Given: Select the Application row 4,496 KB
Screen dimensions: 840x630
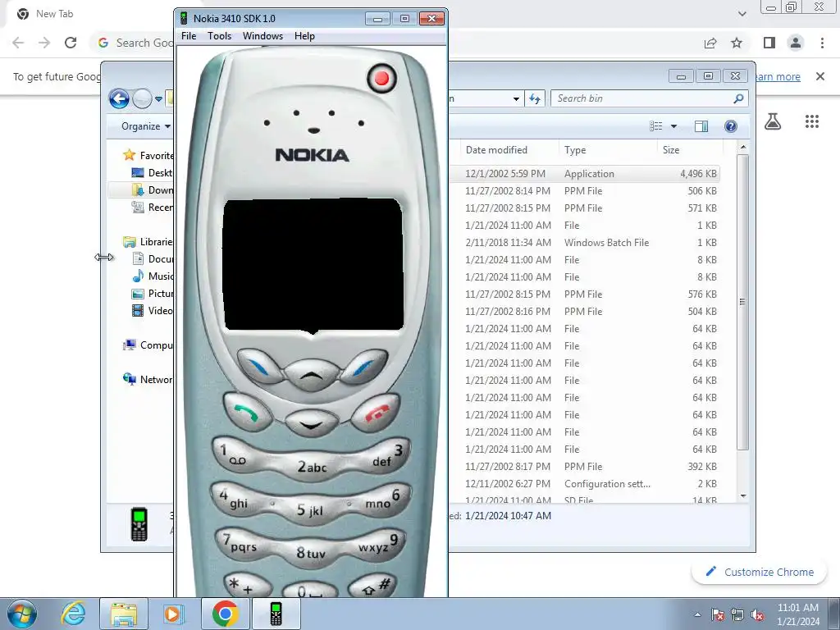Looking at the screenshot, I should click(x=585, y=174).
